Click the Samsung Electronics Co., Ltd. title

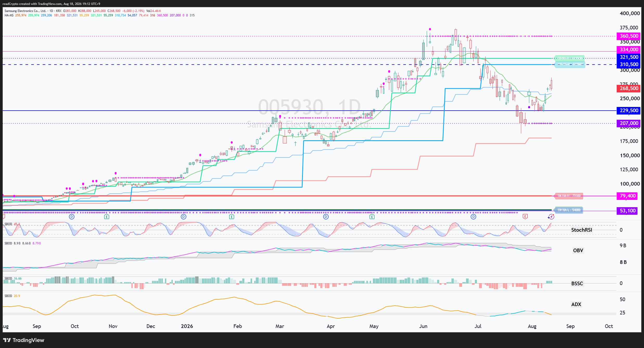(25, 11)
